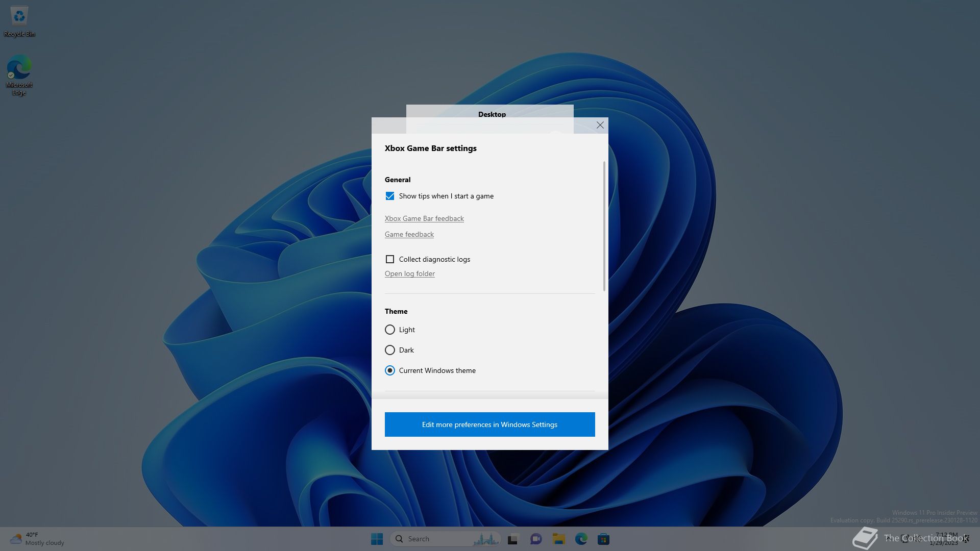Launch File Explorer from taskbar
Viewport: 980px width, 551px height.
point(558,539)
